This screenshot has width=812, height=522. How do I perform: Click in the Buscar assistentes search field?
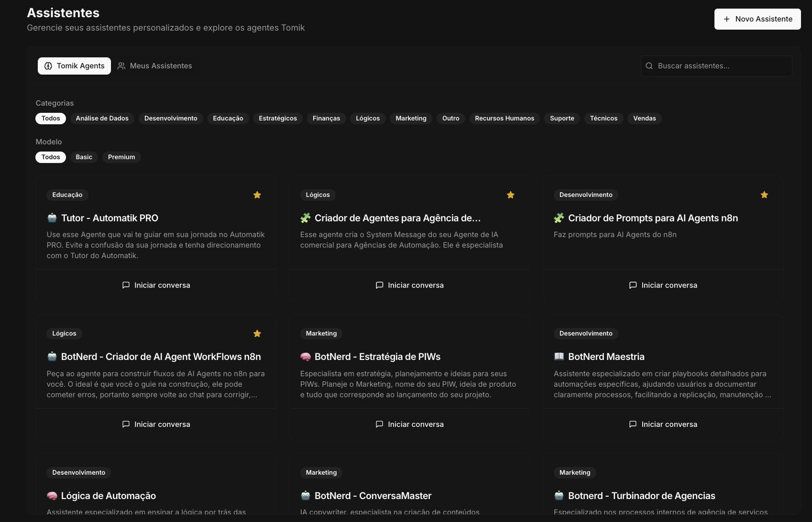tap(716, 66)
